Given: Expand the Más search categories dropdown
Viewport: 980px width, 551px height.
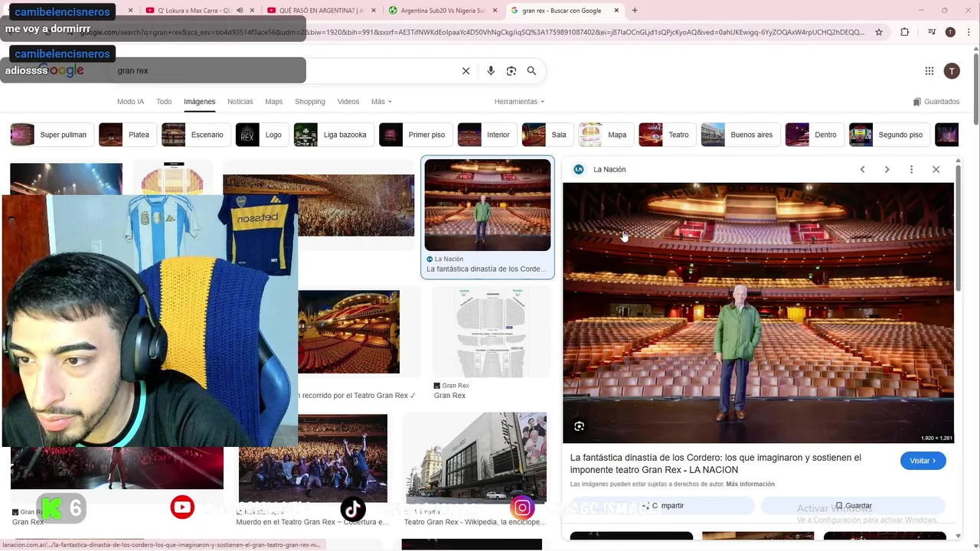Looking at the screenshot, I should [x=381, y=102].
